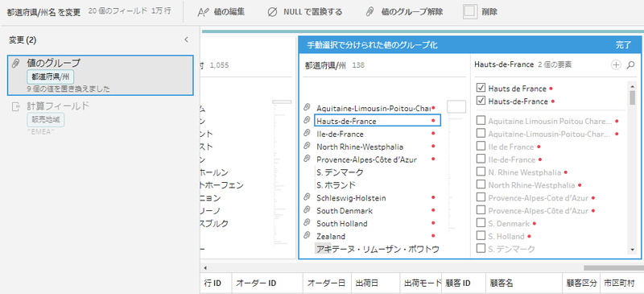Click paperclip icon beside Provence-Alpes-Côte d'Azur
The width and height of the screenshot is (644, 294).
click(x=307, y=159)
